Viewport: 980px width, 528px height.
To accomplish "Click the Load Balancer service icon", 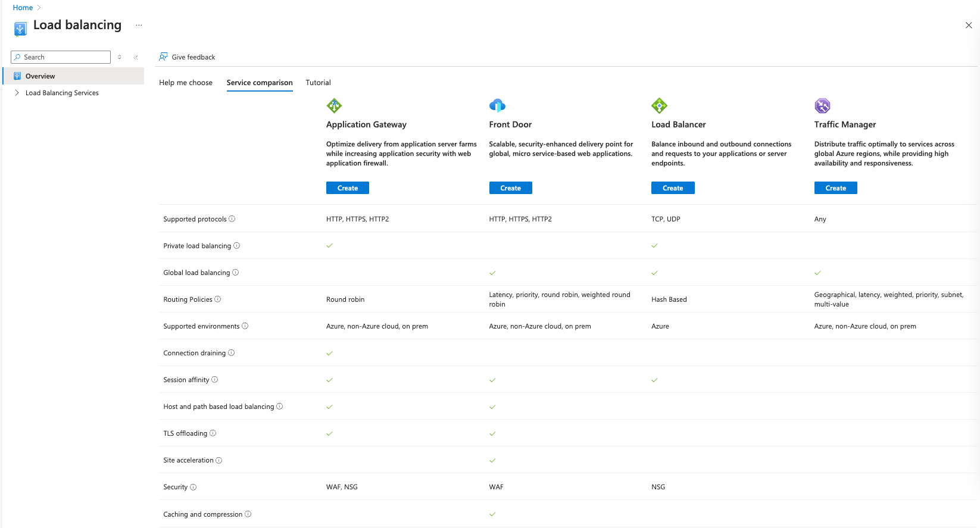I will 659,106.
